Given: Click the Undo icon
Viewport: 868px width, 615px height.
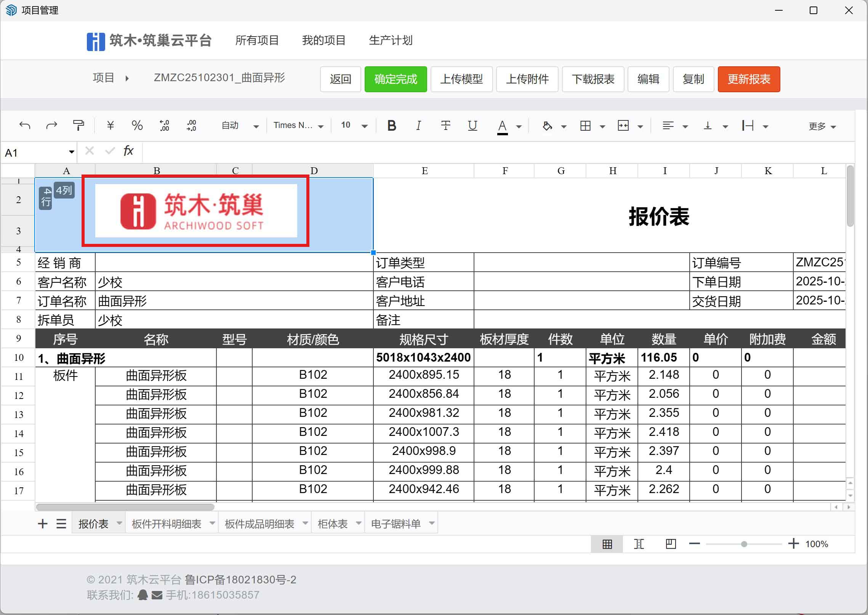Looking at the screenshot, I should [25, 125].
